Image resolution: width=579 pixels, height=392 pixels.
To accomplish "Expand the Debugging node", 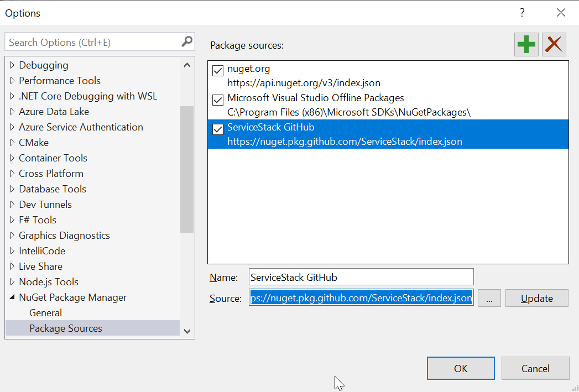I will 12,65.
